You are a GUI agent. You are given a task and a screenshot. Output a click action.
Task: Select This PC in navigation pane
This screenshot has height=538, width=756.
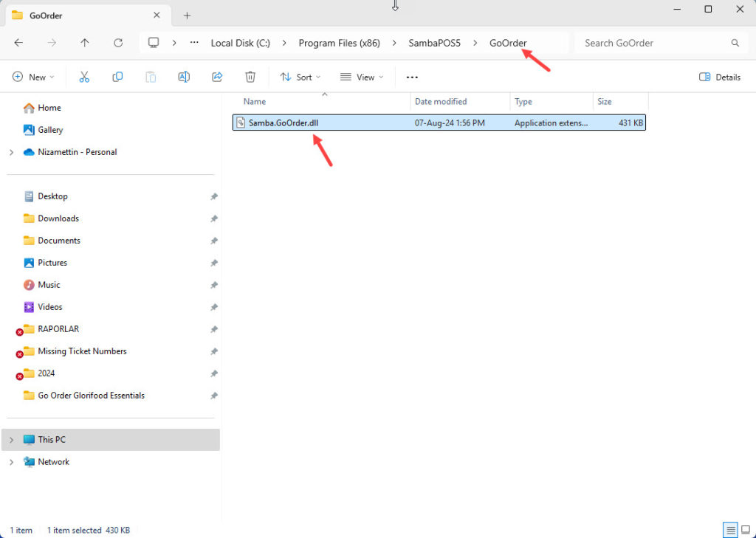coord(111,440)
